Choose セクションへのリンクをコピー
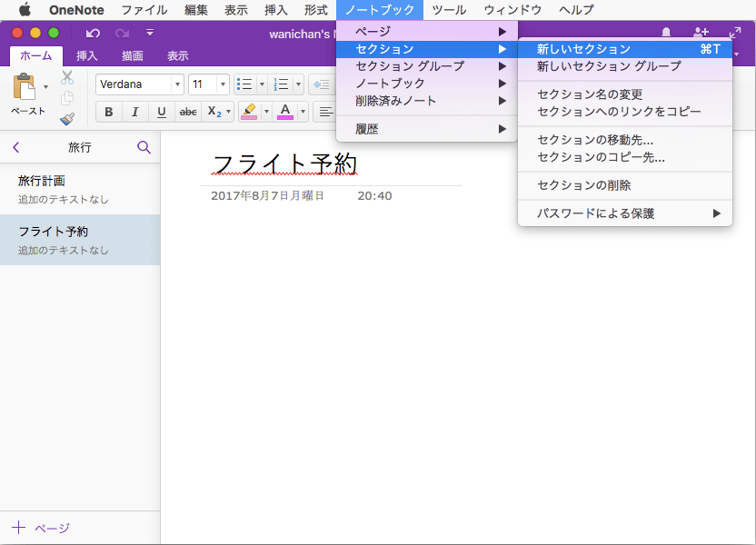The image size is (756, 545). coord(625,112)
